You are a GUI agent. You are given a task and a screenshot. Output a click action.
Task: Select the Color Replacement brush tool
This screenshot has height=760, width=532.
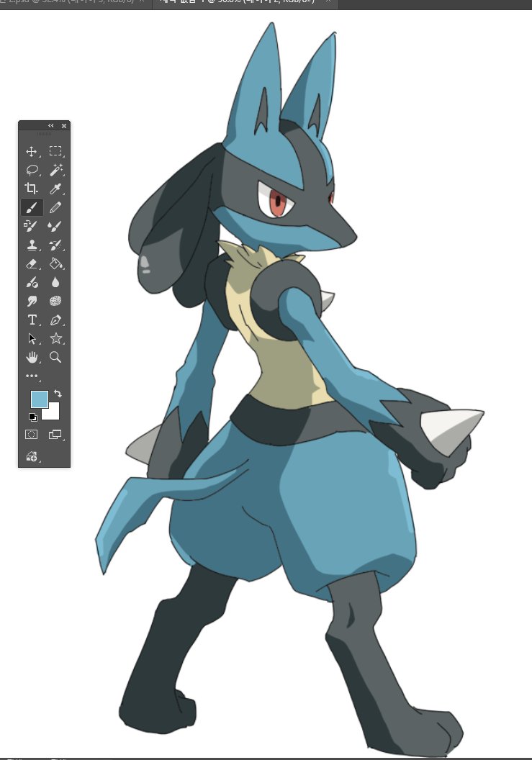click(32, 226)
